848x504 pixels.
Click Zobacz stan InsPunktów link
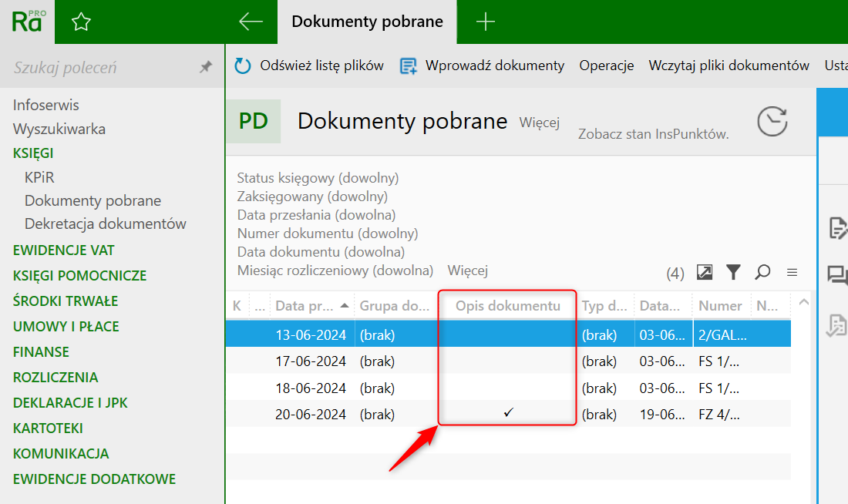click(x=653, y=134)
